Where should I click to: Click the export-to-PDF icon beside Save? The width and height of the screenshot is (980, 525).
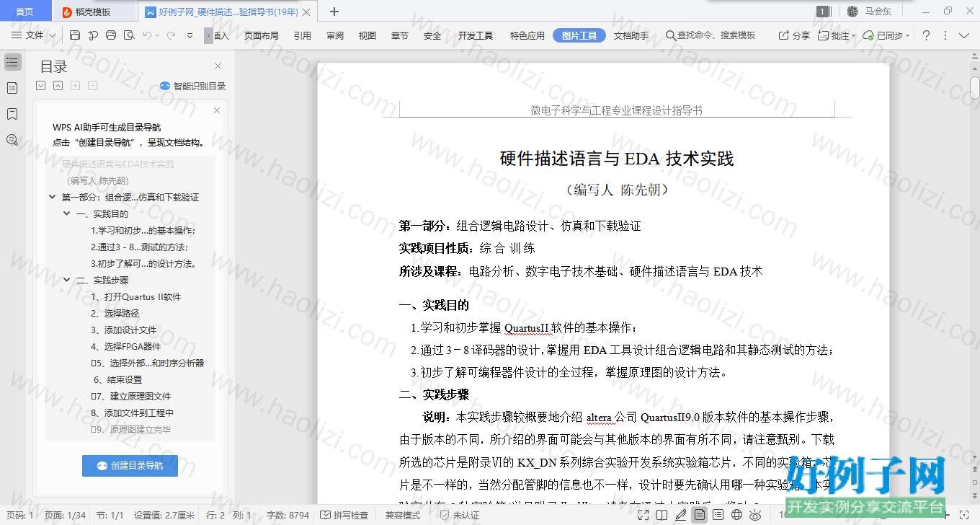click(93, 35)
